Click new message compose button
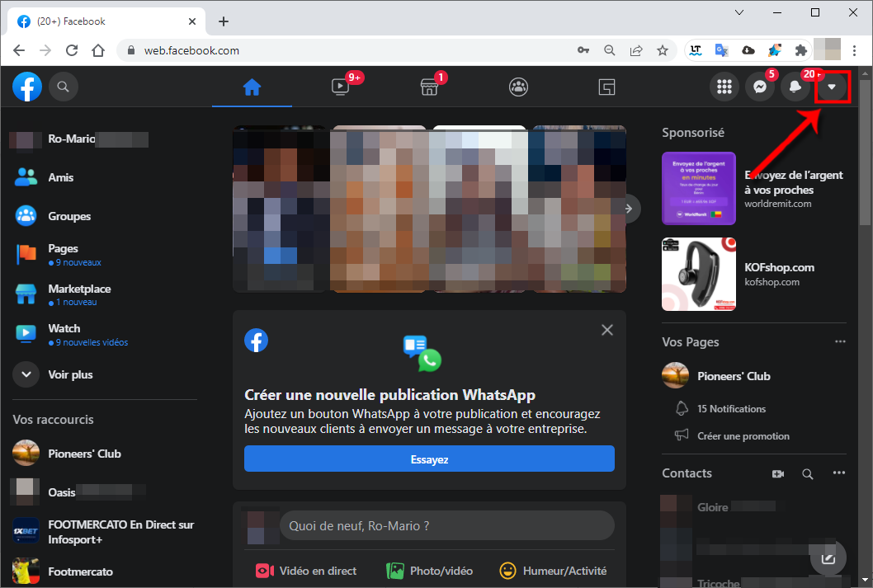 point(828,558)
